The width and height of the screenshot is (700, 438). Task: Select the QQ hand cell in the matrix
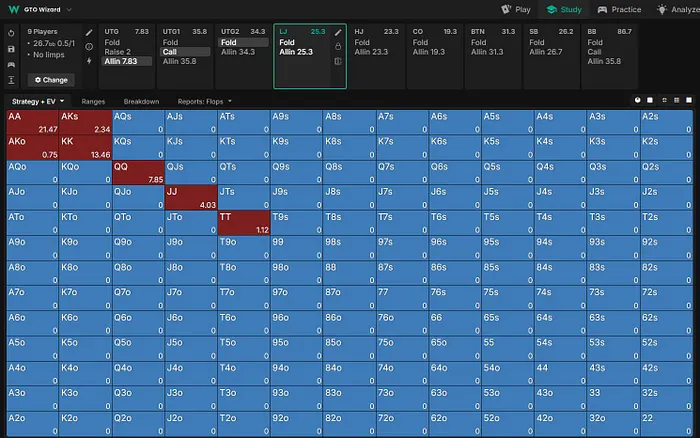pyautogui.click(x=137, y=172)
